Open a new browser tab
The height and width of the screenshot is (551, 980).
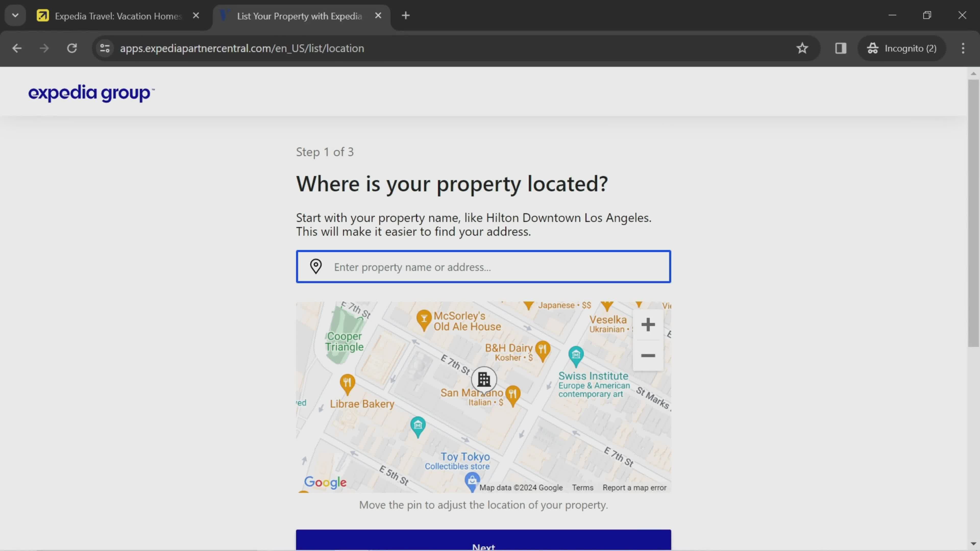tap(406, 16)
